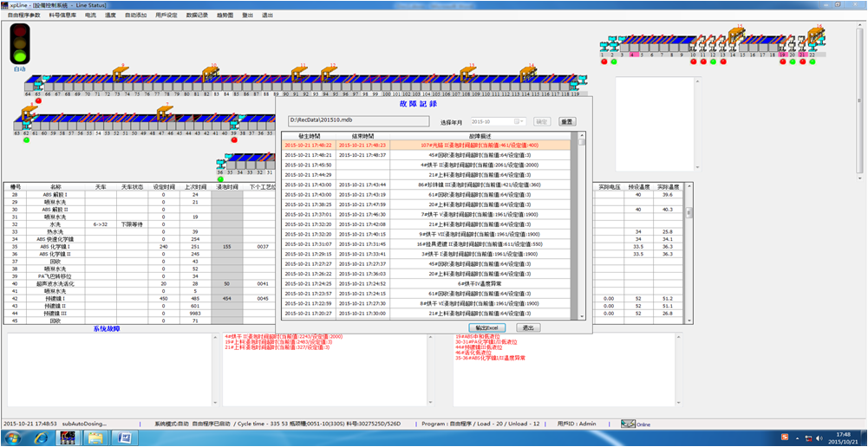Viewport: 868px width, 447px height.
Task: Click crane number 10 on the top line
Action: click(x=212, y=68)
